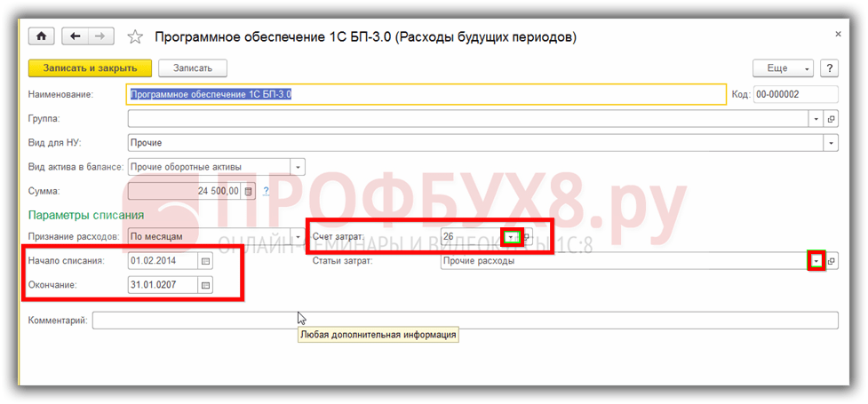Open the Счет затрат dropdown arrow
The width and height of the screenshot is (868, 404).
coord(511,237)
